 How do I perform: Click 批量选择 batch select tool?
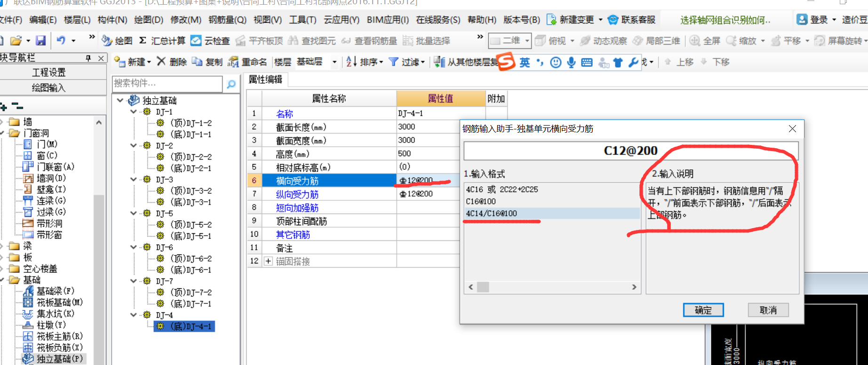point(427,41)
